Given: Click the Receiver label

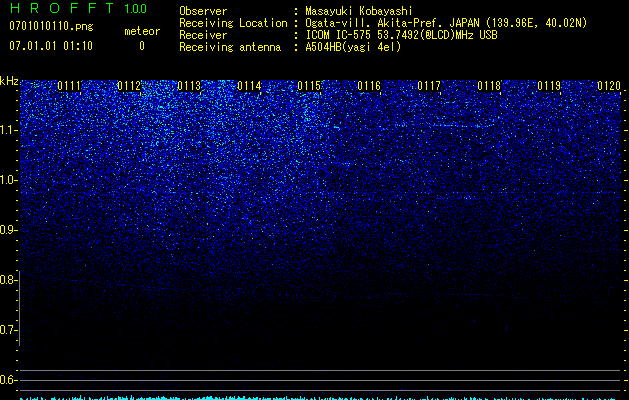Looking at the screenshot, I should (x=203, y=35).
